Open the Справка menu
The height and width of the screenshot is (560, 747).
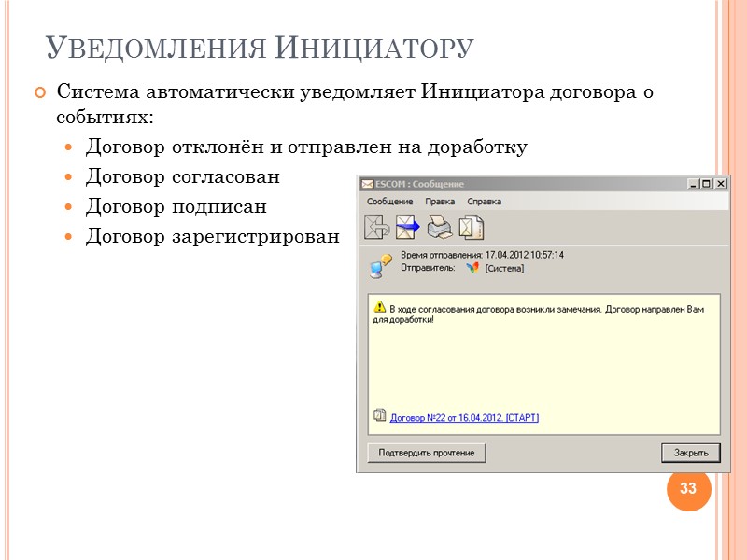[x=485, y=200]
